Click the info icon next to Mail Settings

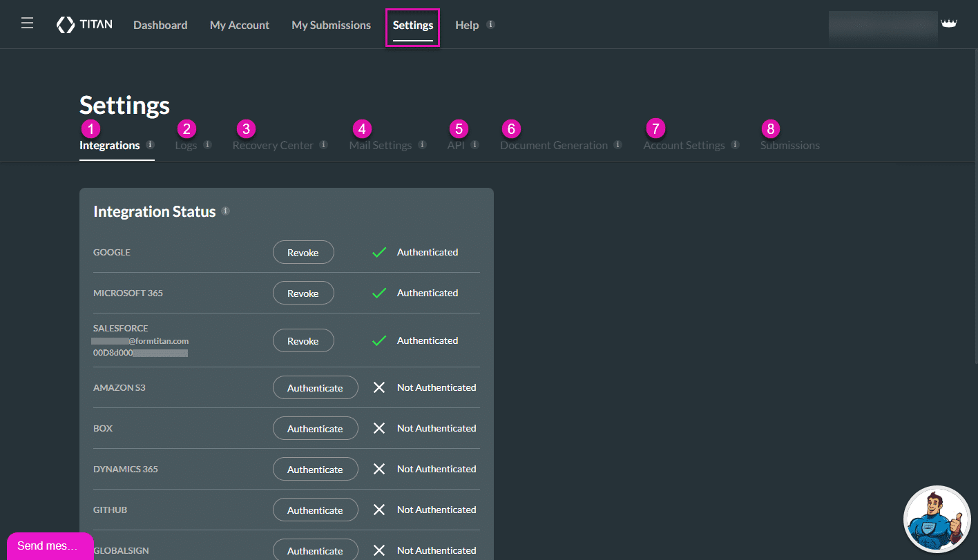click(x=423, y=145)
